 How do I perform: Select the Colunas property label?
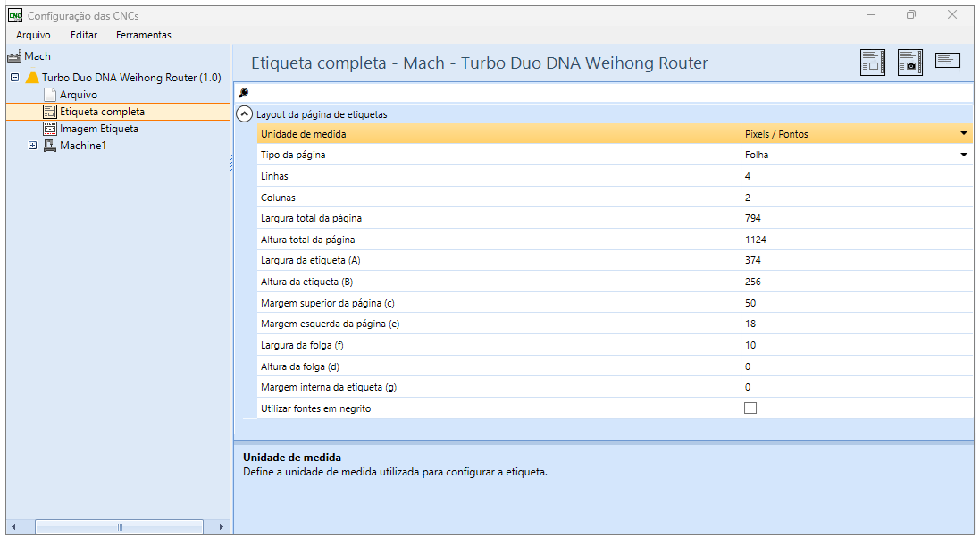(x=278, y=197)
